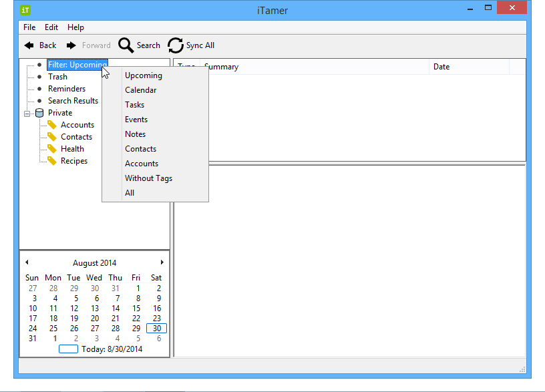Select the Private database icon
The width and height of the screenshot is (545, 392).
39,113
